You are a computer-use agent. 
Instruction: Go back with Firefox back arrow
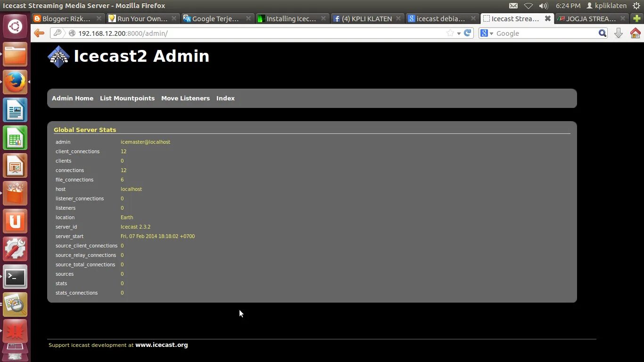pos(39,33)
